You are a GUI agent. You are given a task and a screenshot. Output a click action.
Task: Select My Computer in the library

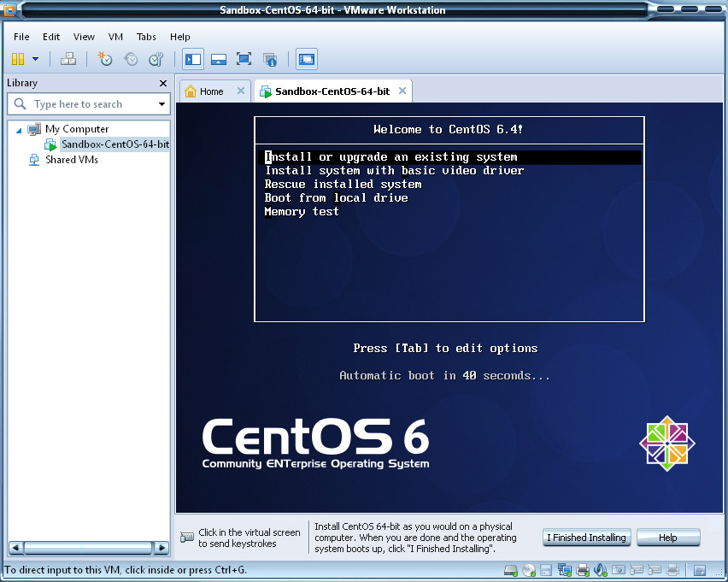[77, 129]
